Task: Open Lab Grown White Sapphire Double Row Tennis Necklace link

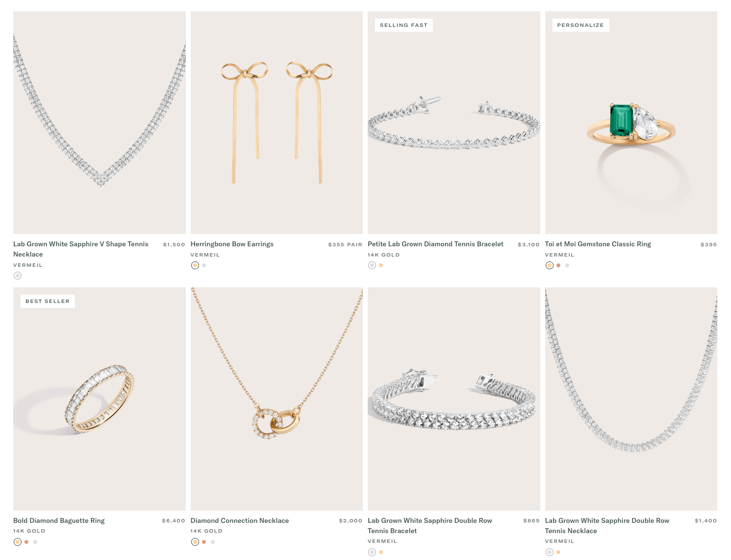Action: point(607,526)
